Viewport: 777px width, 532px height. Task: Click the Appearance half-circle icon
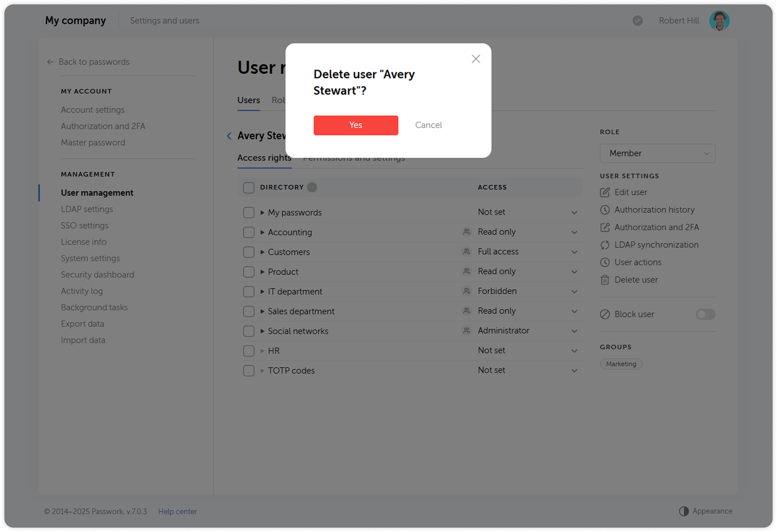pos(684,511)
